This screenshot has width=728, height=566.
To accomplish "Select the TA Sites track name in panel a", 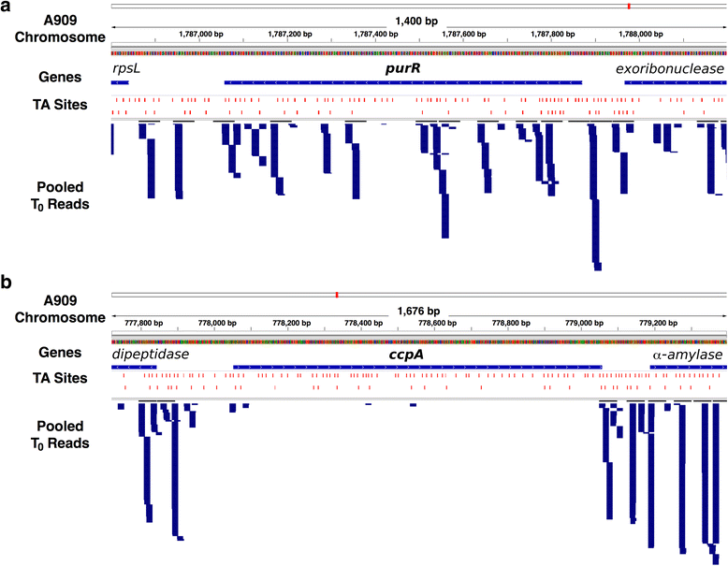I will click(59, 105).
